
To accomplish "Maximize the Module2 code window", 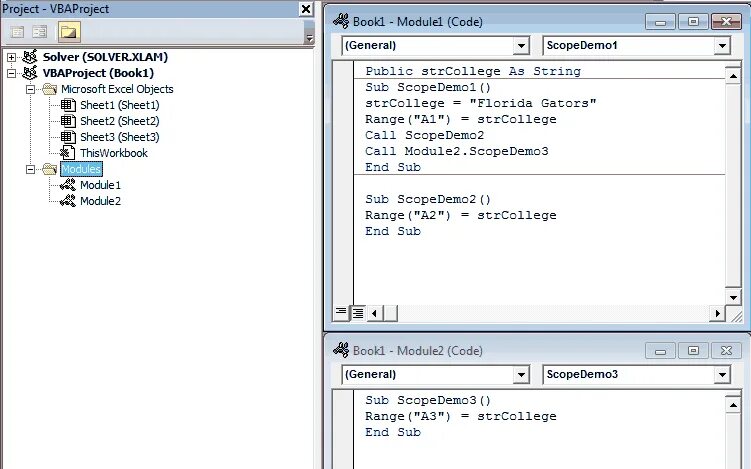I will click(693, 351).
